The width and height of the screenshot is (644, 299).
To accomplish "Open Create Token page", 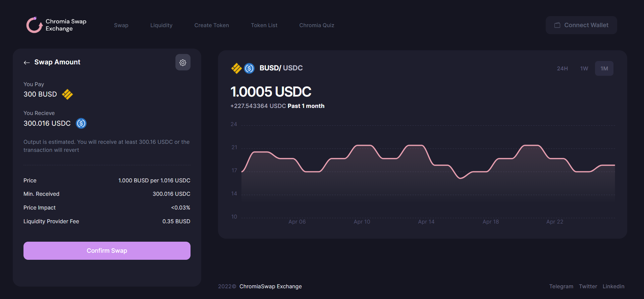I will coord(212,25).
